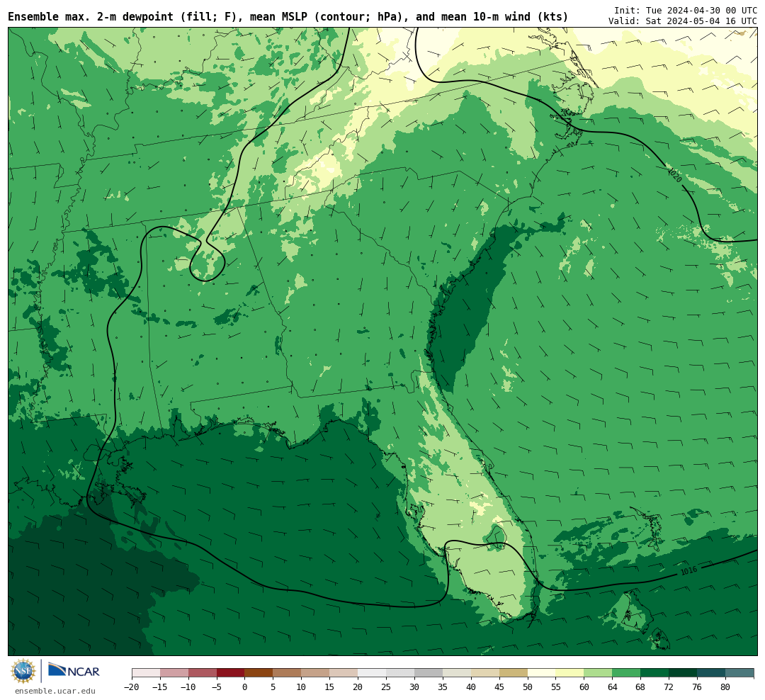Pick the 30 to 35 gray legend swatch
Screen dimensions: 765x700
pos(429,673)
